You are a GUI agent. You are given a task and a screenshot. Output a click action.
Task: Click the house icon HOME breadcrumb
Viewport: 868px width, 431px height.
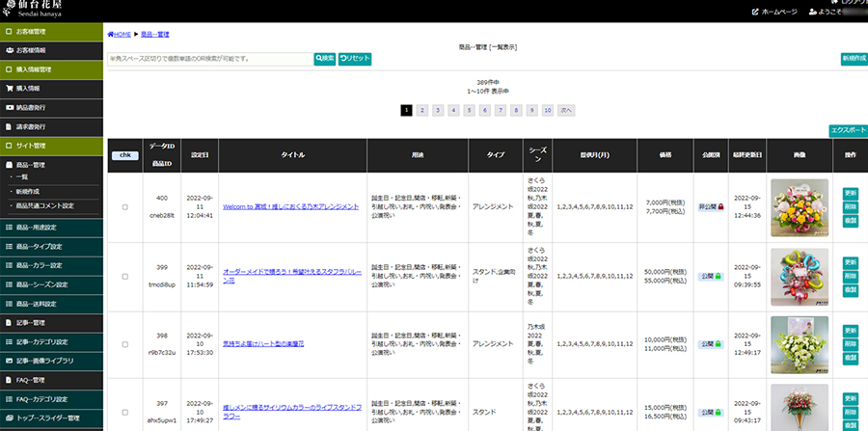coord(111,35)
